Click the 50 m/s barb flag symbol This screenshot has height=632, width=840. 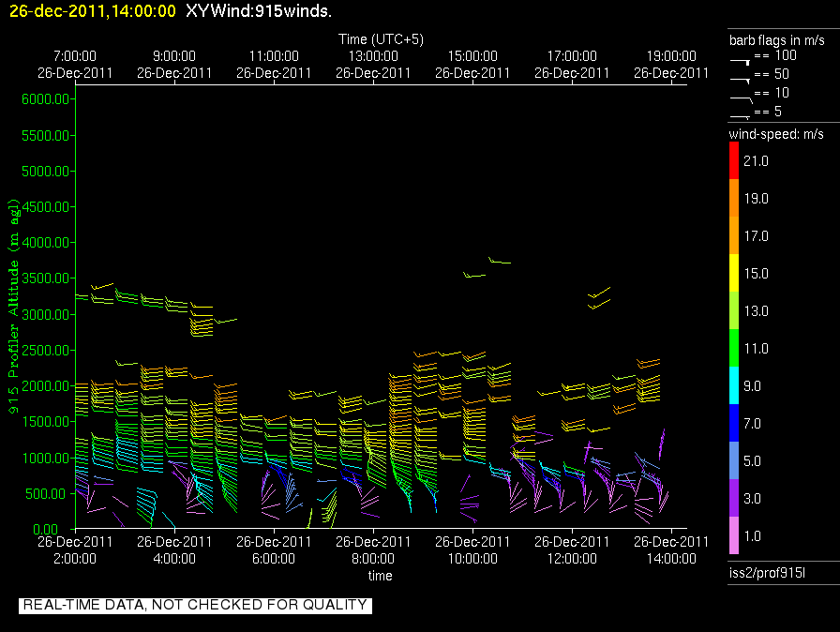pos(740,81)
